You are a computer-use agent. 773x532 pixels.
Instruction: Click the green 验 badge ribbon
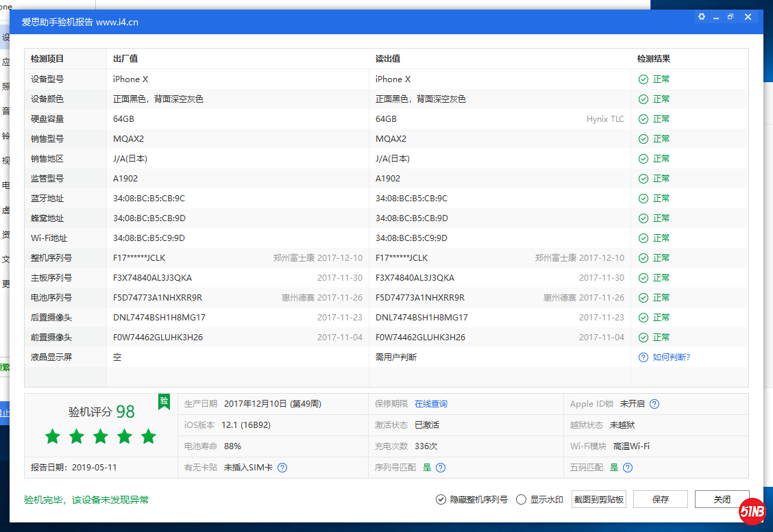(x=164, y=401)
